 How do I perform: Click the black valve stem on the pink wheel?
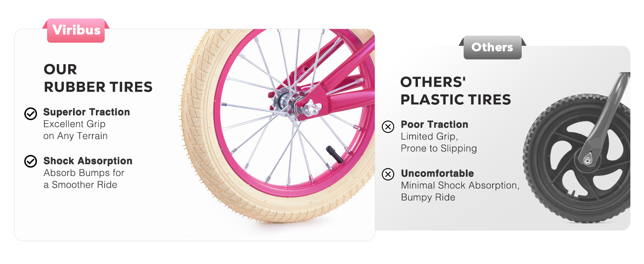(333, 155)
